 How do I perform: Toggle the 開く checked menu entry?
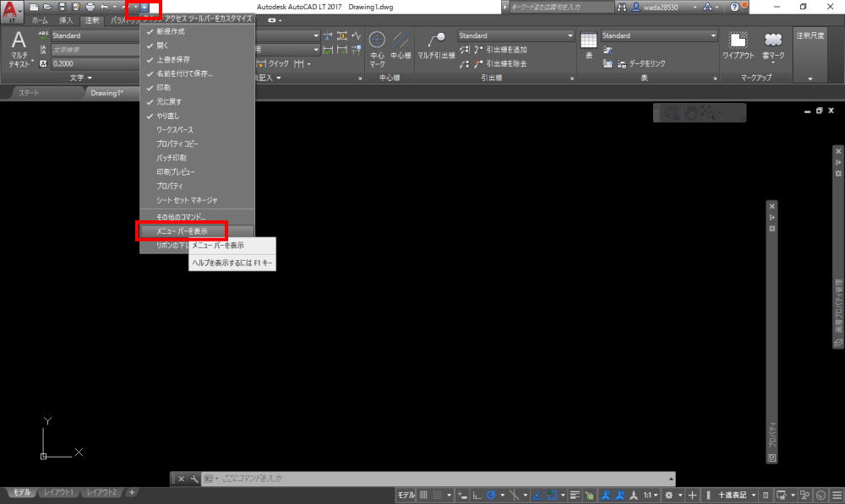[197, 46]
